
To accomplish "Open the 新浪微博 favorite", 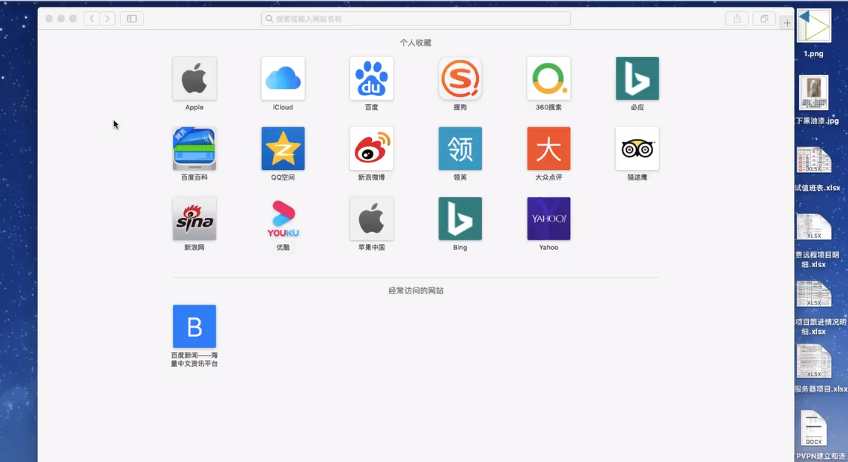I will [372, 149].
